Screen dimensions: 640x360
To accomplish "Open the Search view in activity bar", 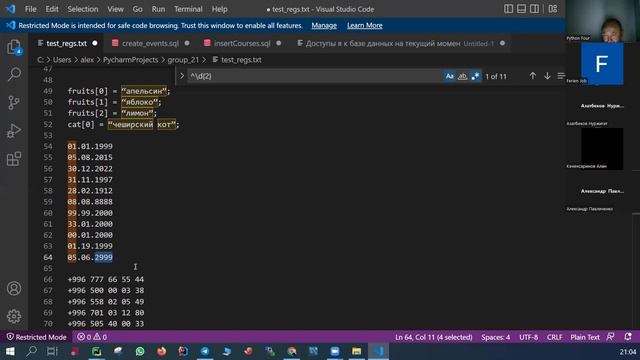I will click(14, 74).
